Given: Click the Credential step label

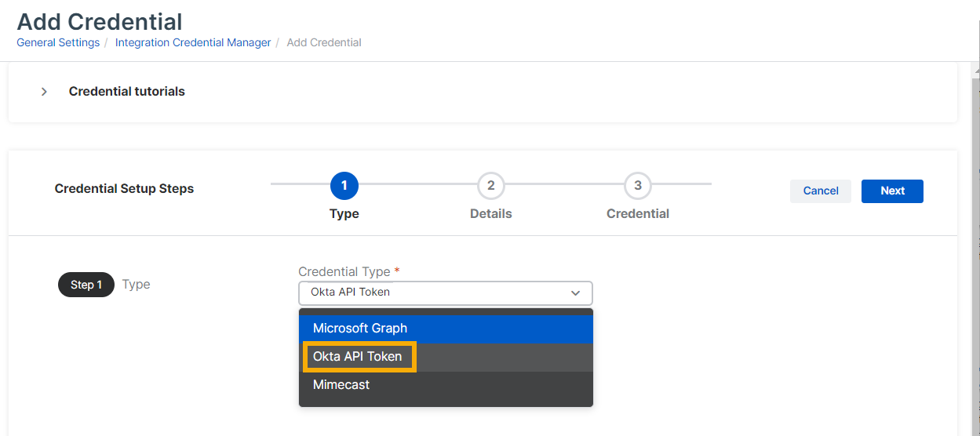Looking at the screenshot, I should [638, 213].
